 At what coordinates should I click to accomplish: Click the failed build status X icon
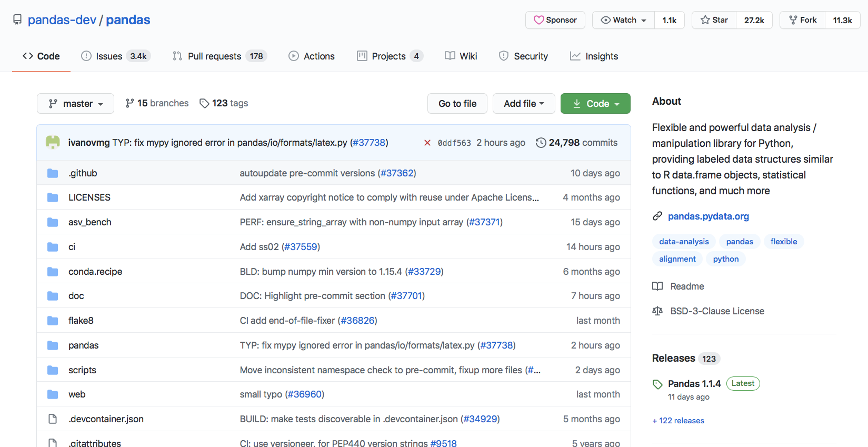tap(427, 143)
